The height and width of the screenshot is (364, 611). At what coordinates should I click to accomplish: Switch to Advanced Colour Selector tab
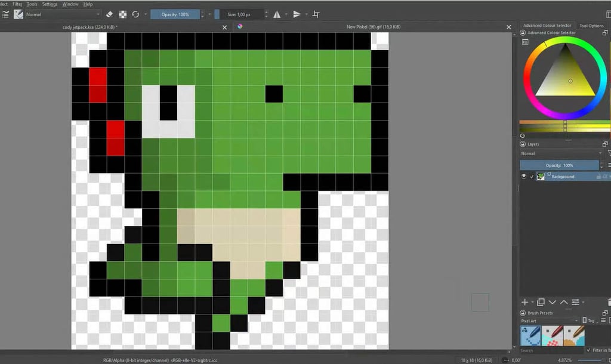[x=547, y=25]
